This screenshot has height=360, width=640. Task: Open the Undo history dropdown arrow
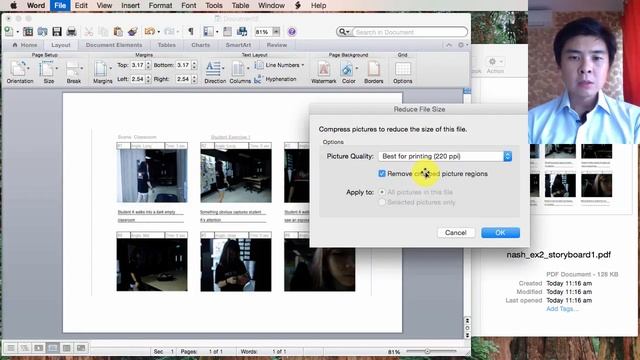(159, 32)
